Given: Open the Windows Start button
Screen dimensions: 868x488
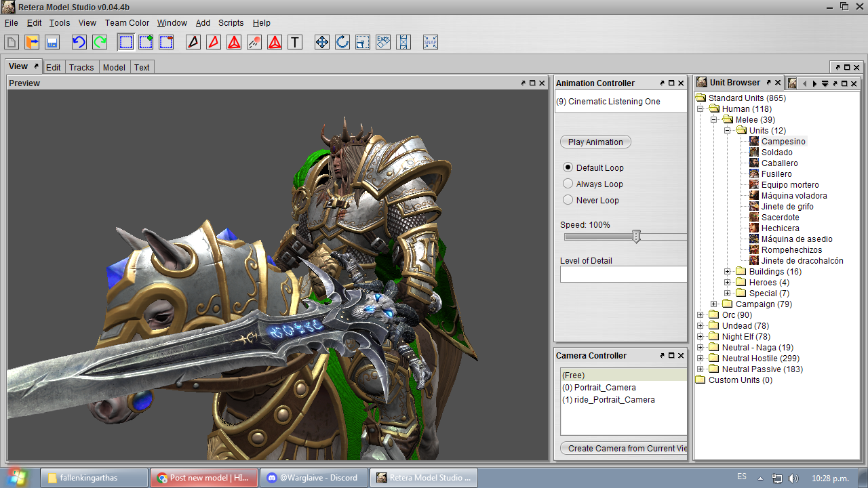Looking at the screenshot, I should (x=17, y=477).
